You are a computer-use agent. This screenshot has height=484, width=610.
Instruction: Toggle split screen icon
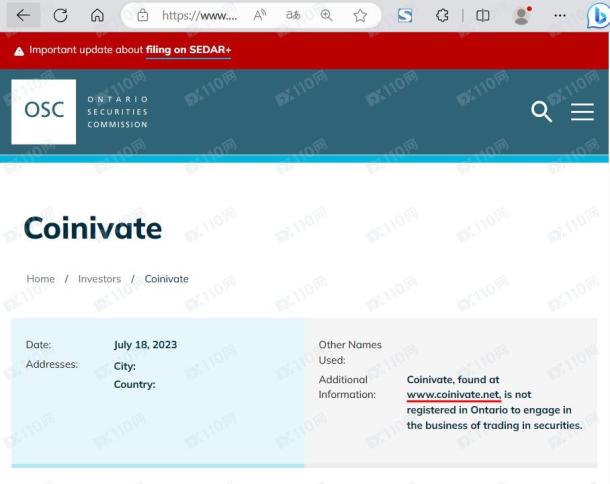pyautogui.click(x=483, y=16)
